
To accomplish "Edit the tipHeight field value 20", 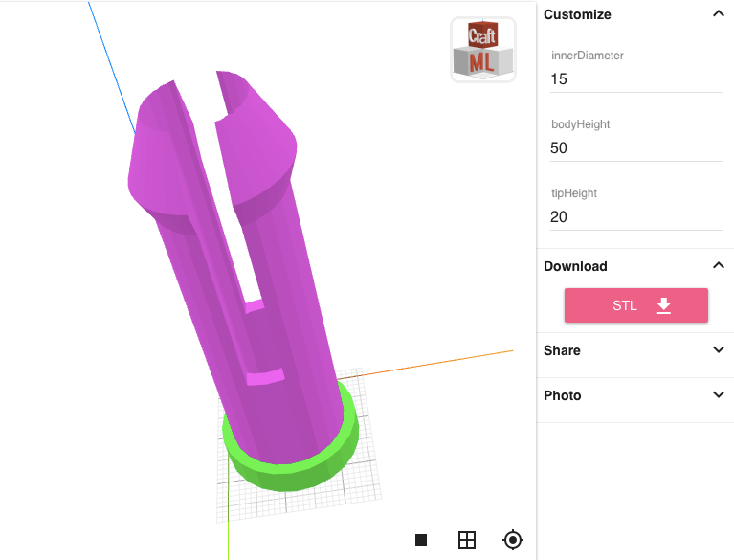I will click(635, 216).
